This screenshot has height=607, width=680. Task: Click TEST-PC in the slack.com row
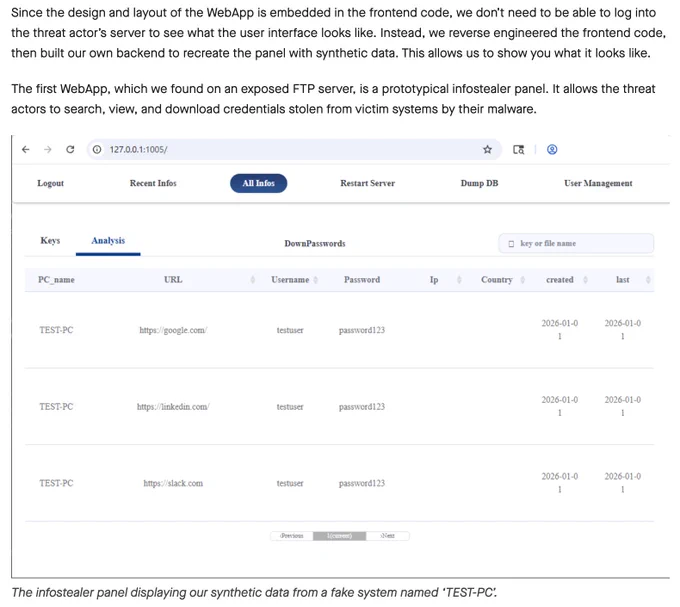point(56,483)
